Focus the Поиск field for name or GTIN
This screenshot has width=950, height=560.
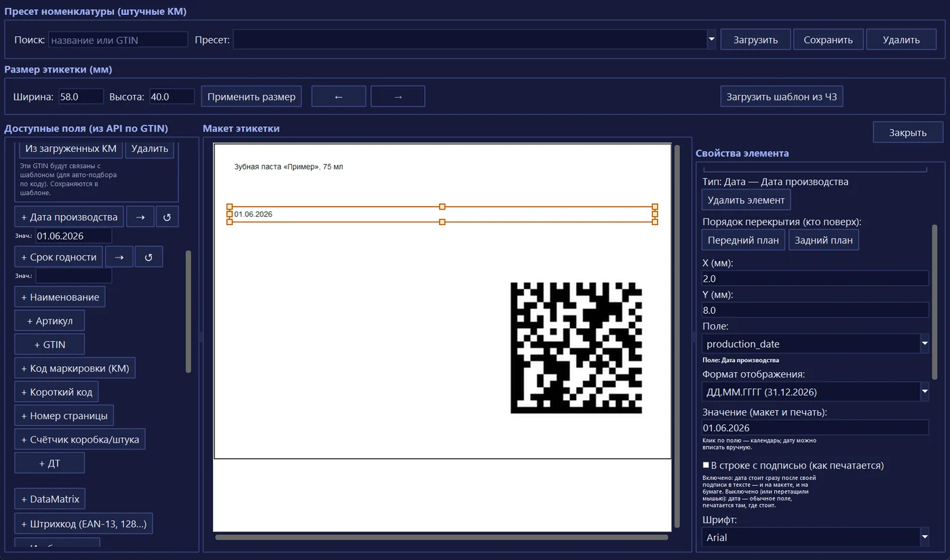(118, 40)
